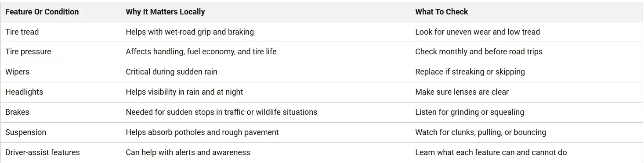Select 'Affects handling, fuel economy, and tire life'
The width and height of the screenshot is (644, 163).
click(201, 52)
